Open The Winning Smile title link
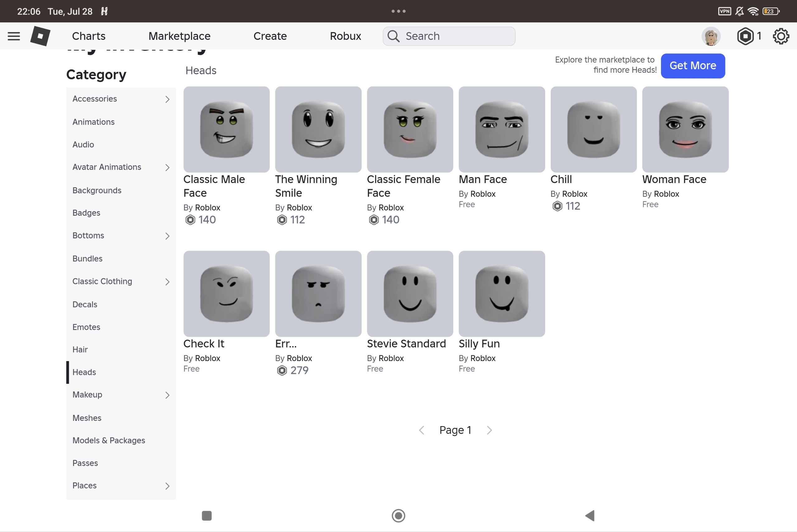Viewport: 797px width, 532px height. (306, 186)
